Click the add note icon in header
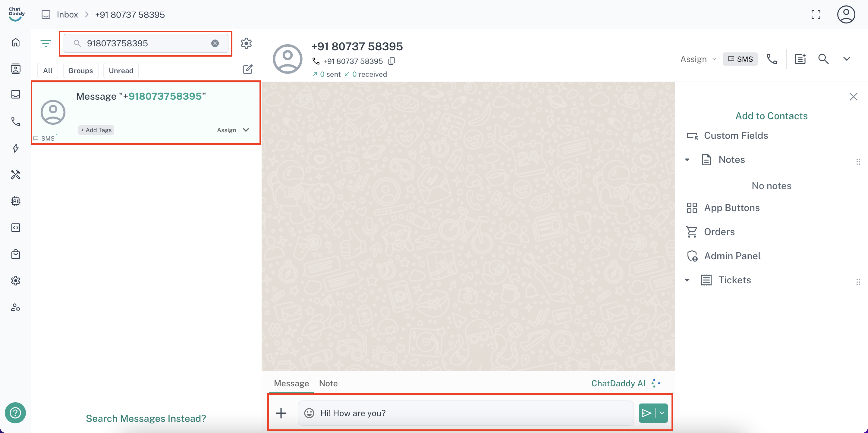The height and width of the screenshot is (433, 868). pyautogui.click(x=800, y=59)
